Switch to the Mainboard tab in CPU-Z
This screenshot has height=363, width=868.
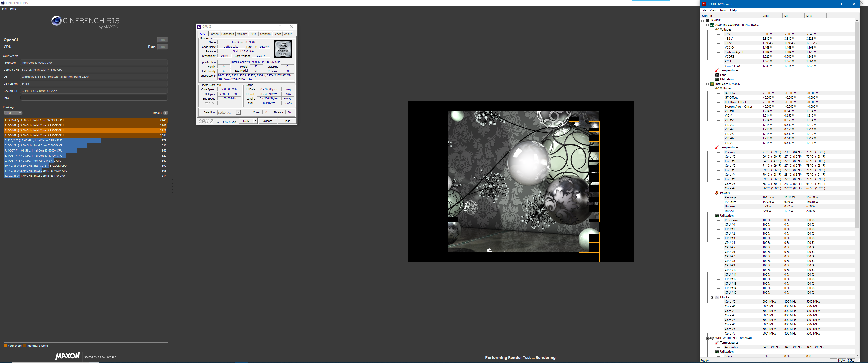(227, 34)
